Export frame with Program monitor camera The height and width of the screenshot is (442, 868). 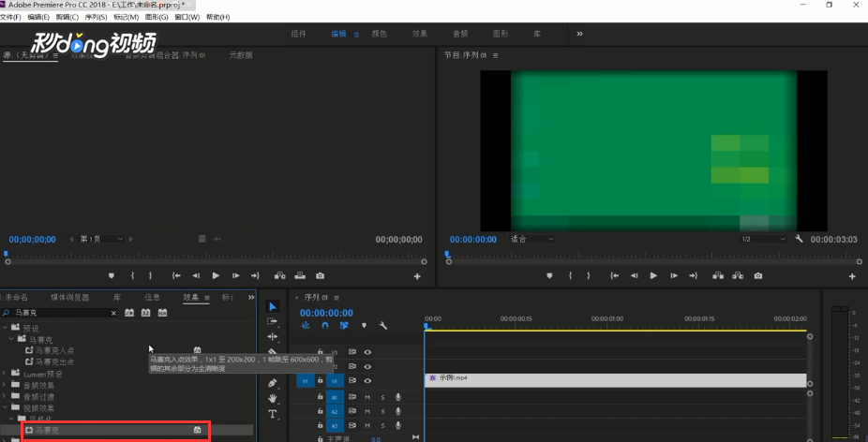pos(757,275)
